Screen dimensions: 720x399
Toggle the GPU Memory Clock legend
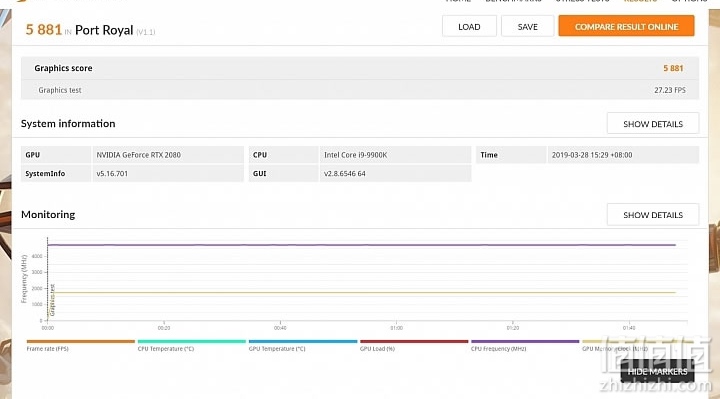click(636, 345)
